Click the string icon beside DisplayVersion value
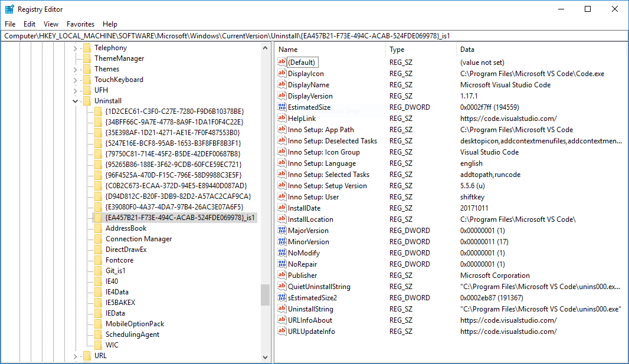Viewport: 629px width, 364px height. tap(281, 96)
